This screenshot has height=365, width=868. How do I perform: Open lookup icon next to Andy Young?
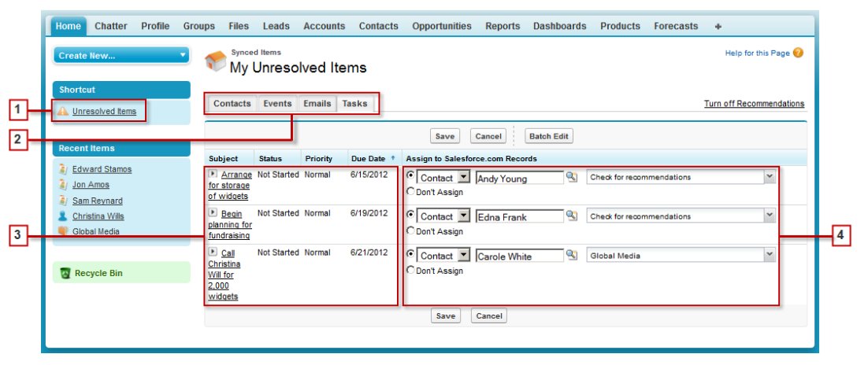tap(572, 177)
